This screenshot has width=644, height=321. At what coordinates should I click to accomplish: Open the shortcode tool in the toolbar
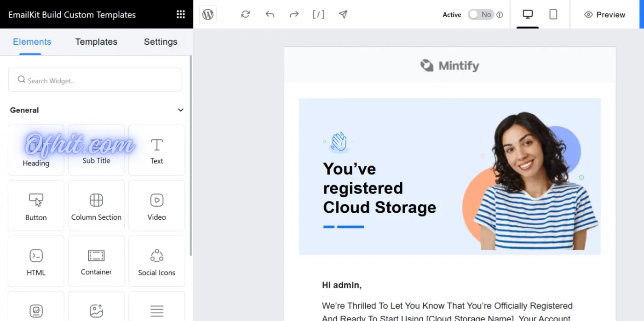[x=319, y=14]
